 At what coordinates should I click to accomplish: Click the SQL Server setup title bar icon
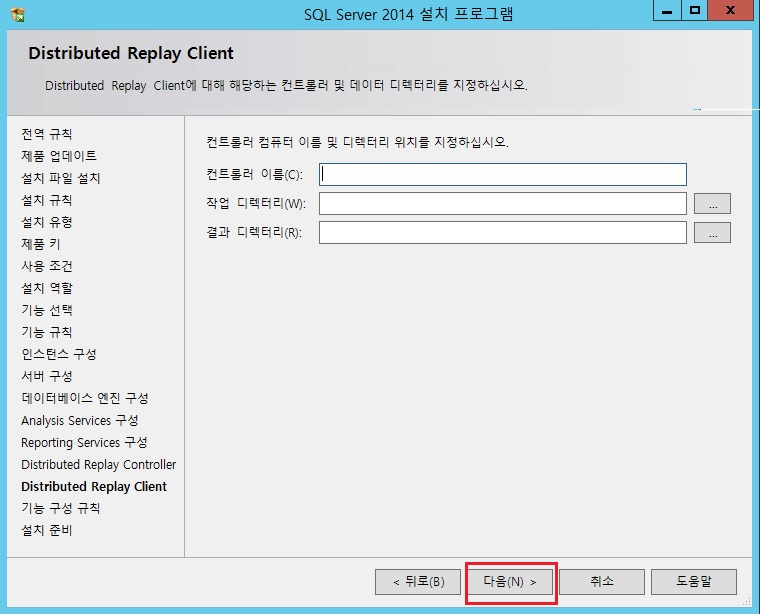17,15
